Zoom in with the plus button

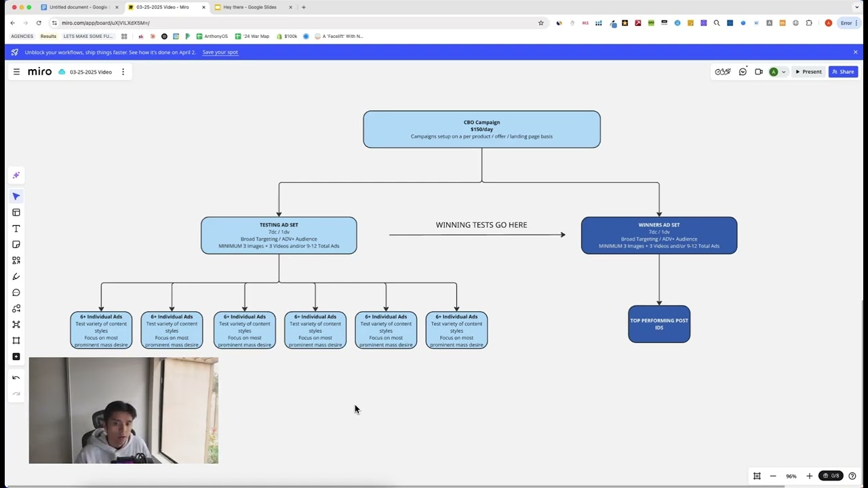pyautogui.click(x=809, y=476)
